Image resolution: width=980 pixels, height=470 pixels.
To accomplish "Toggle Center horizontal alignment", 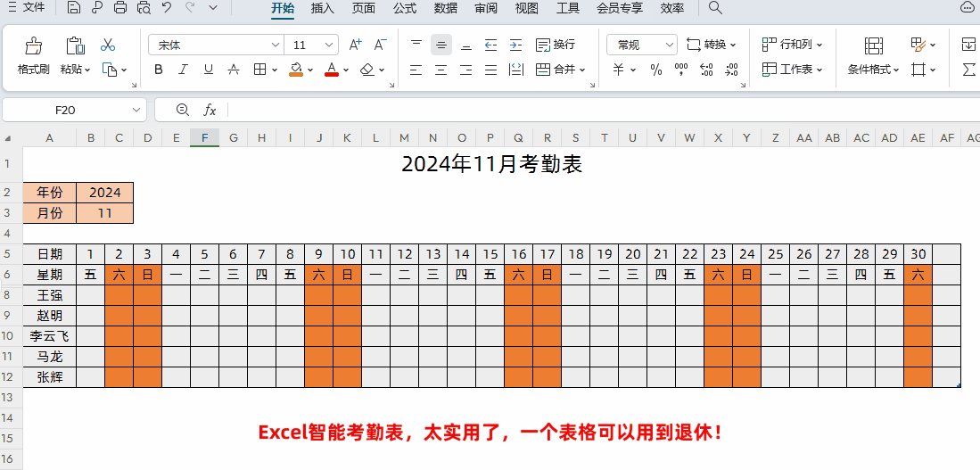I will tap(441, 70).
